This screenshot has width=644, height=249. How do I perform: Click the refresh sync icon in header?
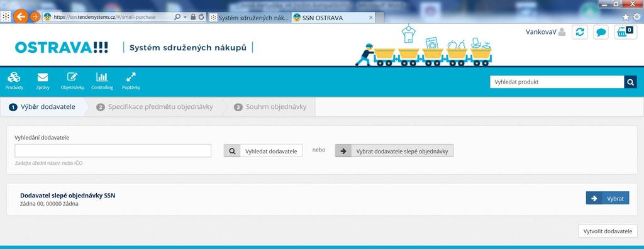click(x=579, y=33)
